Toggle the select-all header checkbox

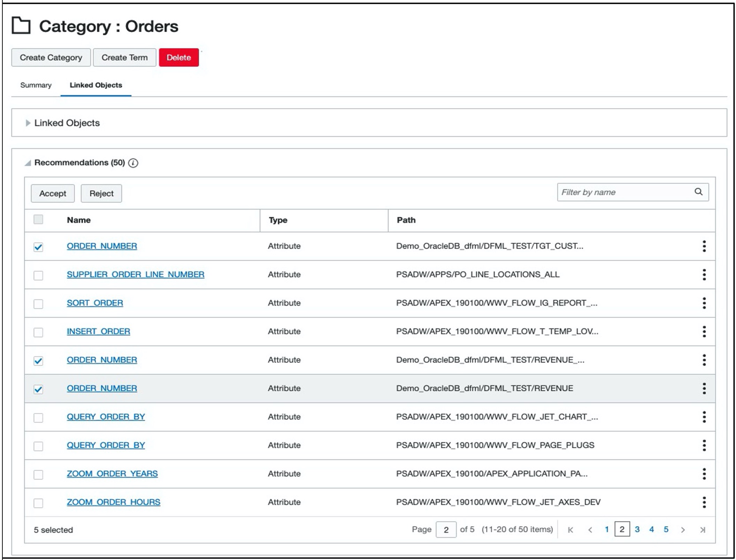tap(38, 219)
